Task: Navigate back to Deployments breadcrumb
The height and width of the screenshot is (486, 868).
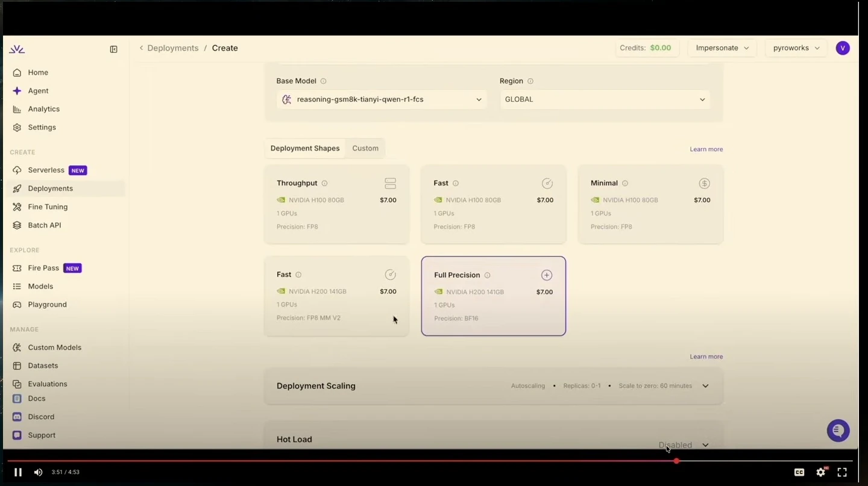Action: coord(172,48)
